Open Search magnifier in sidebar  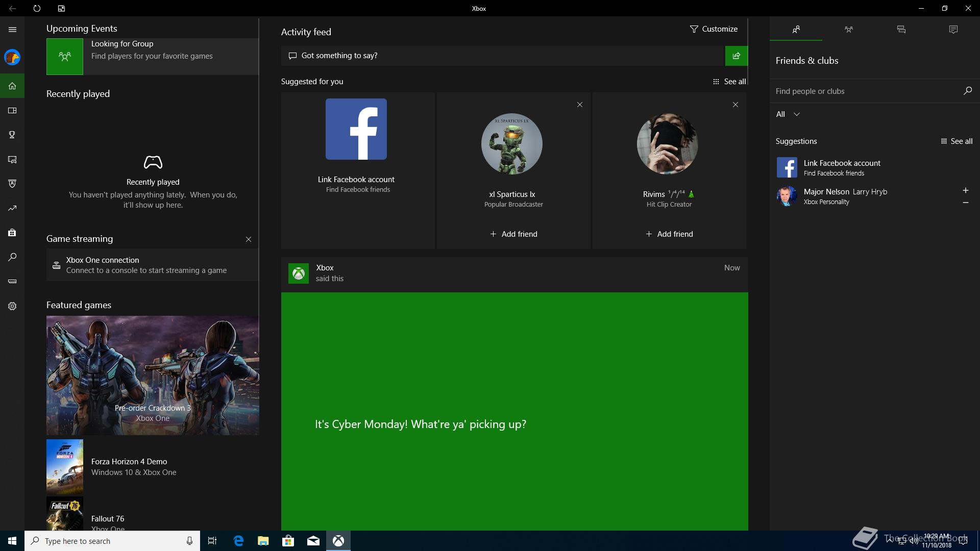[12, 257]
